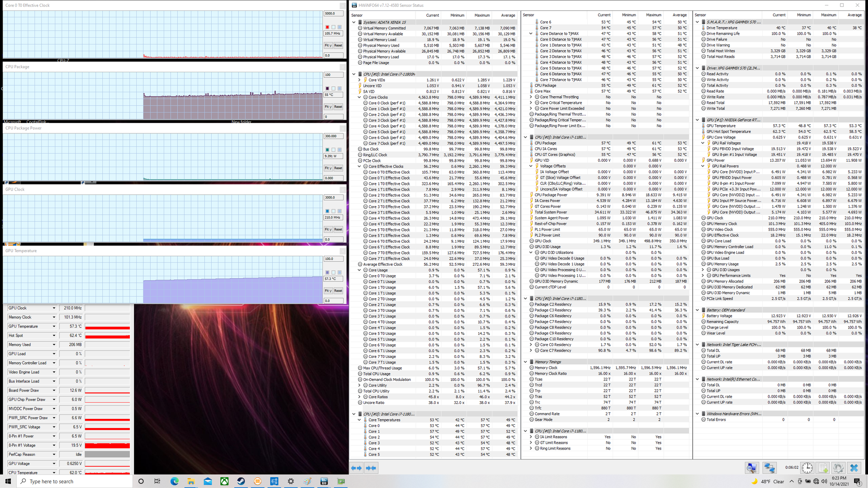Open GPU Clock sensor dropdown in GPU-Z
The height and width of the screenshot is (488, 868).
pyautogui.click(x=54, y=308)
